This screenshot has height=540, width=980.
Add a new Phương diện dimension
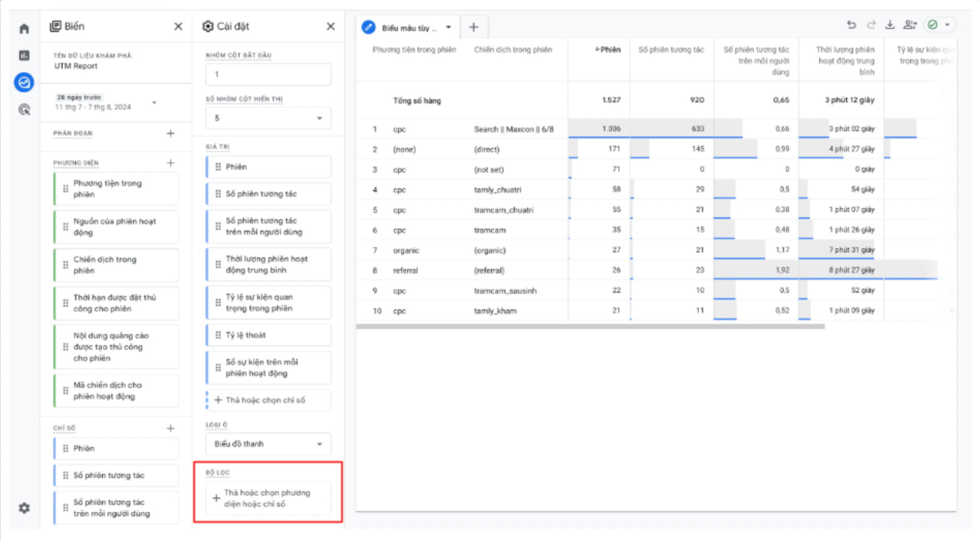pos(170,163)
